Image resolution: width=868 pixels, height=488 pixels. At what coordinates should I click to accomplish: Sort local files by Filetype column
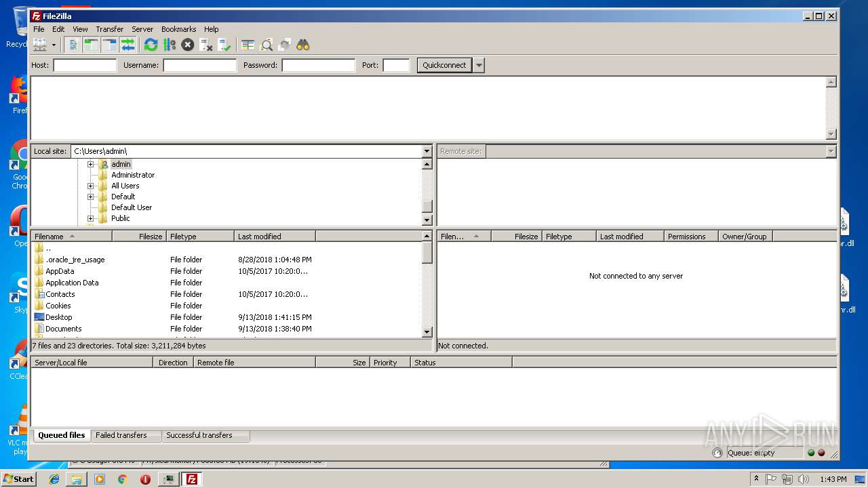click(200, 237)
